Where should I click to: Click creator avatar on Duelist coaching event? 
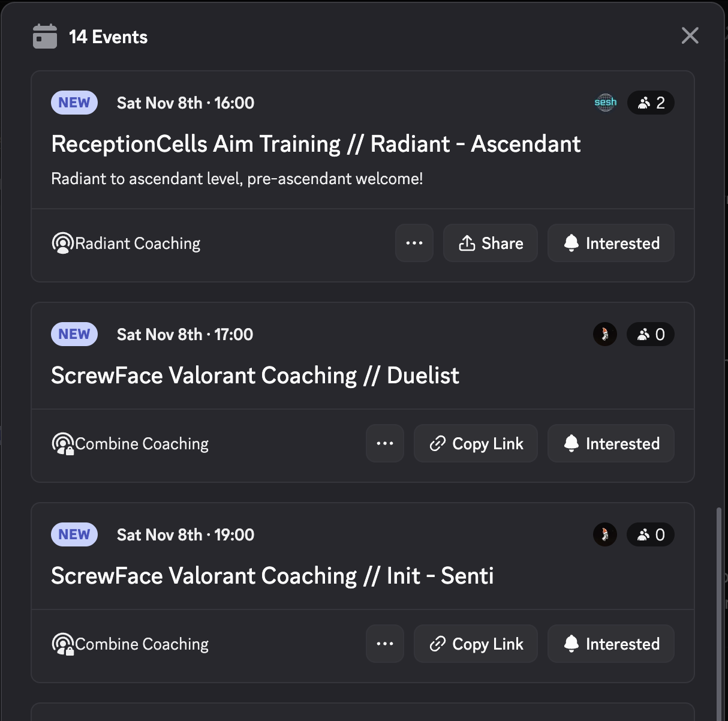tap(604, 334)
